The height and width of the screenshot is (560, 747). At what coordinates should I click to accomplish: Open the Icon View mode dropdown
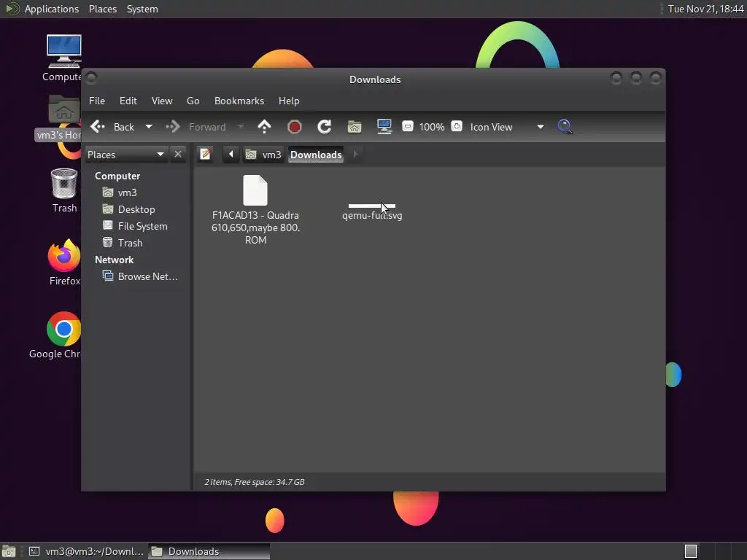(x=506, y=127)
